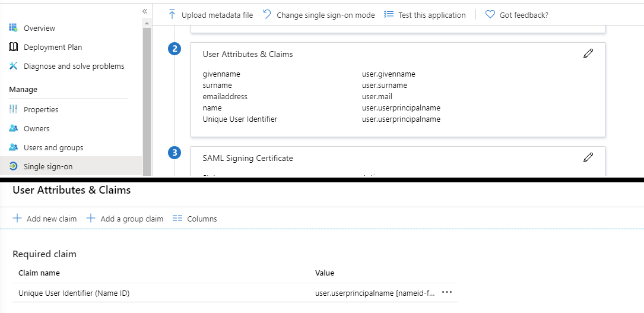Select Users and groups in Manage menu
This screenshot has height=313, width=644.
53,147
